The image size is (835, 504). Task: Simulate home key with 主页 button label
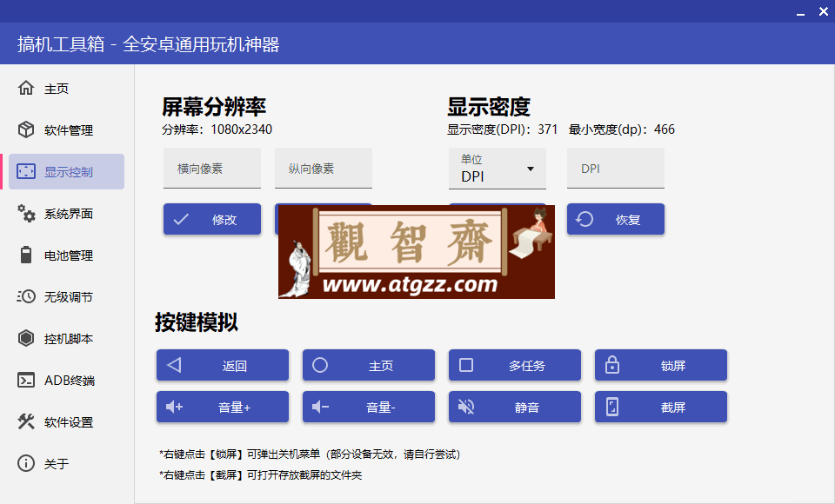381,366
